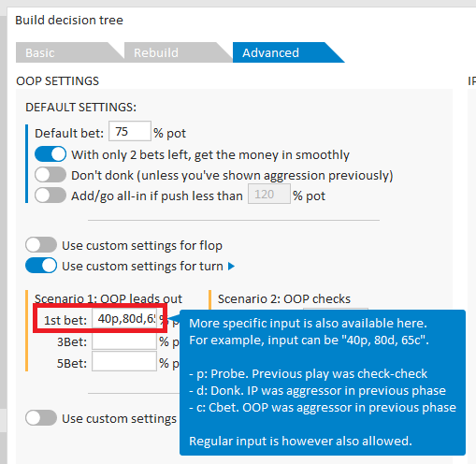Enable custom settings for flop
The width and height of the screenshot is (476, 464).
click(x=41, y=245)
